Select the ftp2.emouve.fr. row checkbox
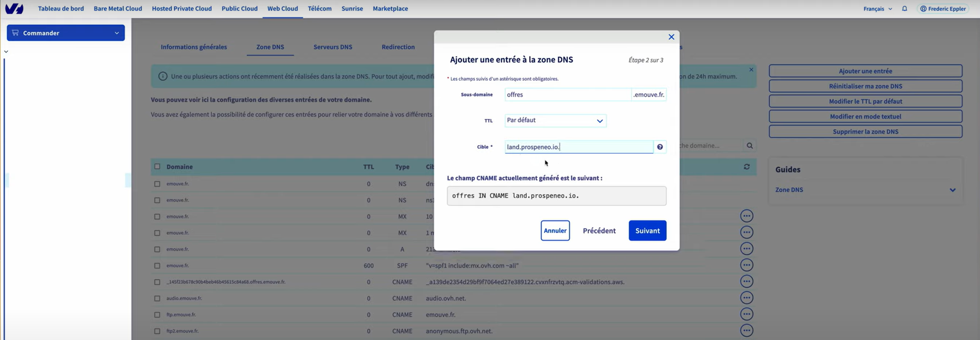Image resolution: width=980 pixels, height=340 pixels. pyautogui.click(x=157, y=331)
